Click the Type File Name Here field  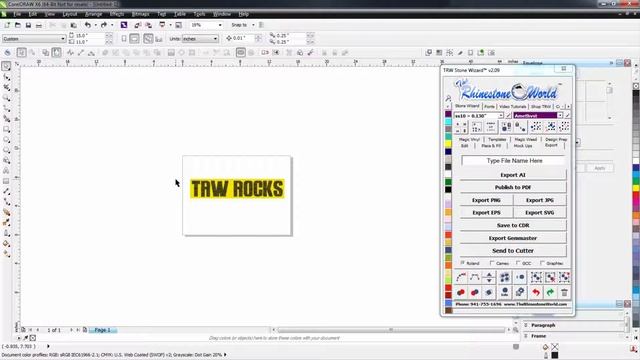(x=514, y=161)
